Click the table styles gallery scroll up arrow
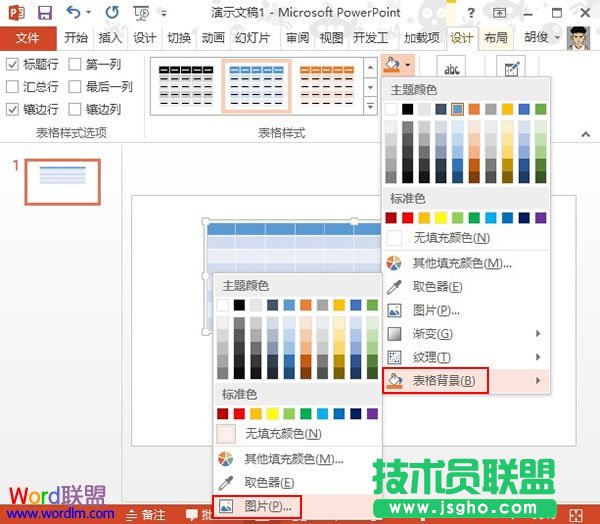This screenshot has width=600, height=524. [370, 68]
